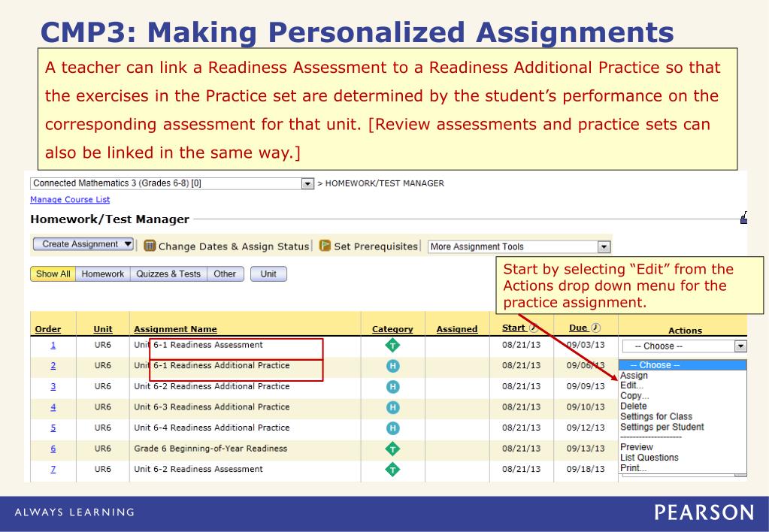Click order number link 6
The width and height of the screenshot is (769, 532).
pyautogui.click(x=53, y=449)
